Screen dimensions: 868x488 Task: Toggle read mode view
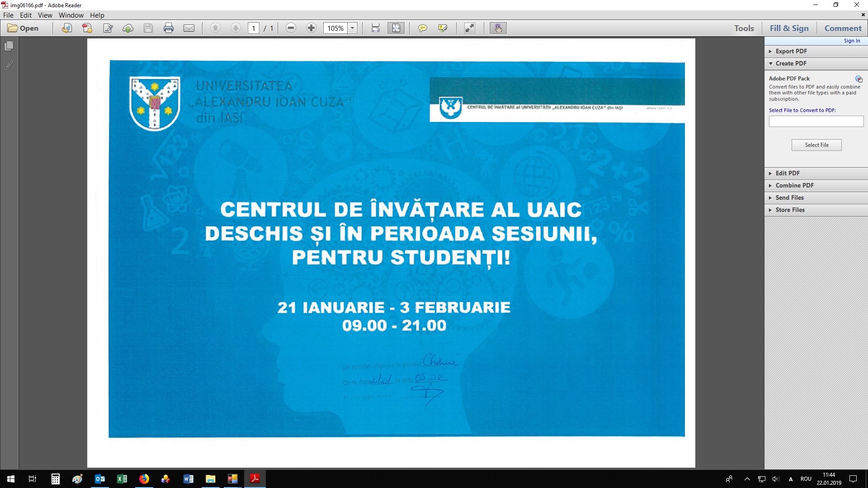[470, 28]
